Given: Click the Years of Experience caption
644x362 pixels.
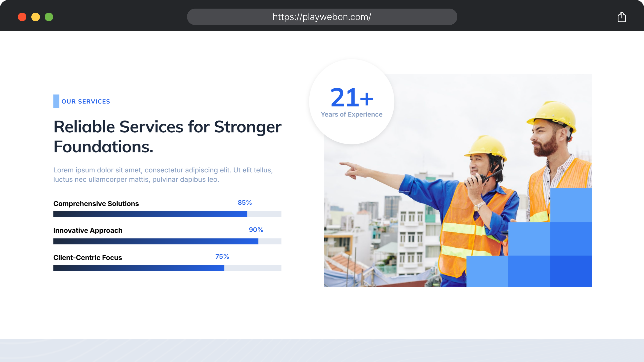Looking at the screenshot, I should [352, 115].
